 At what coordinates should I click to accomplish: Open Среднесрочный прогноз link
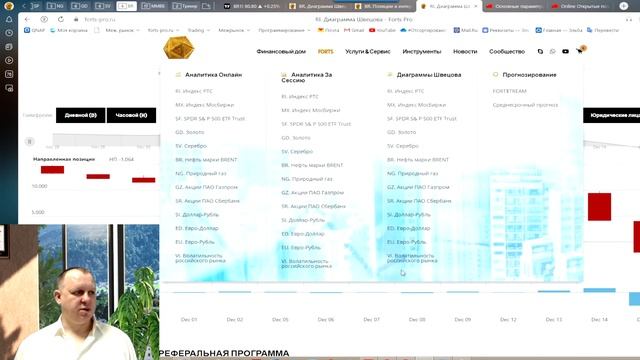[x=525, y=105]
